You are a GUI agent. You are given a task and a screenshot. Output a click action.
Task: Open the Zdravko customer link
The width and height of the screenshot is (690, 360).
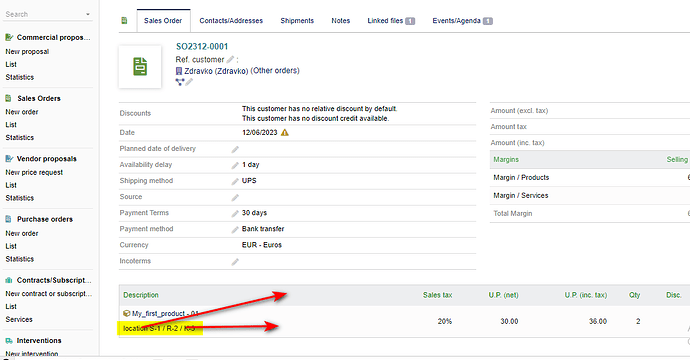point(216,71)
